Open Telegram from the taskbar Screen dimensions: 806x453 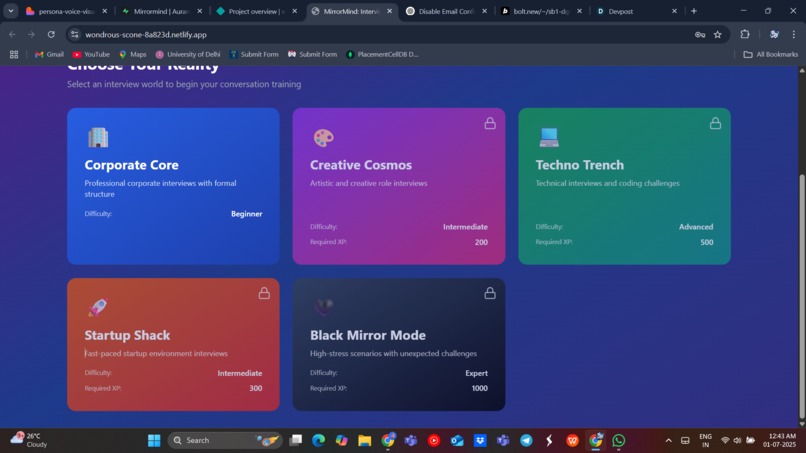point(526,440)
